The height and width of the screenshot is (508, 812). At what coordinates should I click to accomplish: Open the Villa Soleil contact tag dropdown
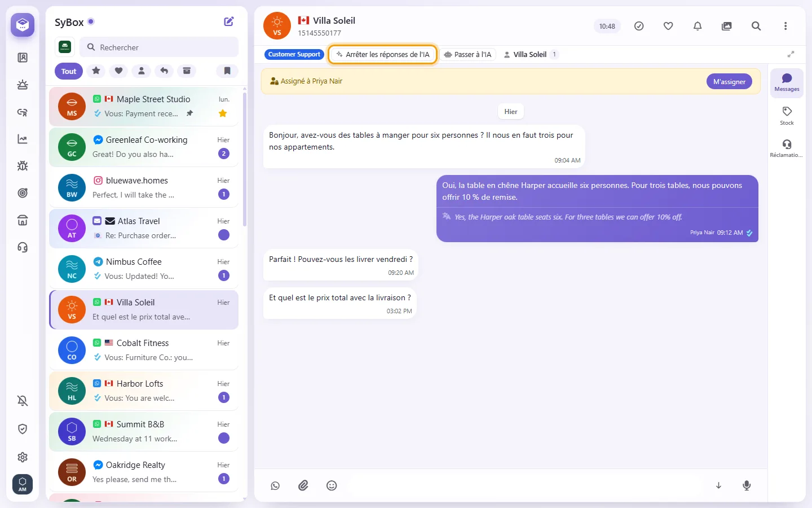click(x=530, y=55)
